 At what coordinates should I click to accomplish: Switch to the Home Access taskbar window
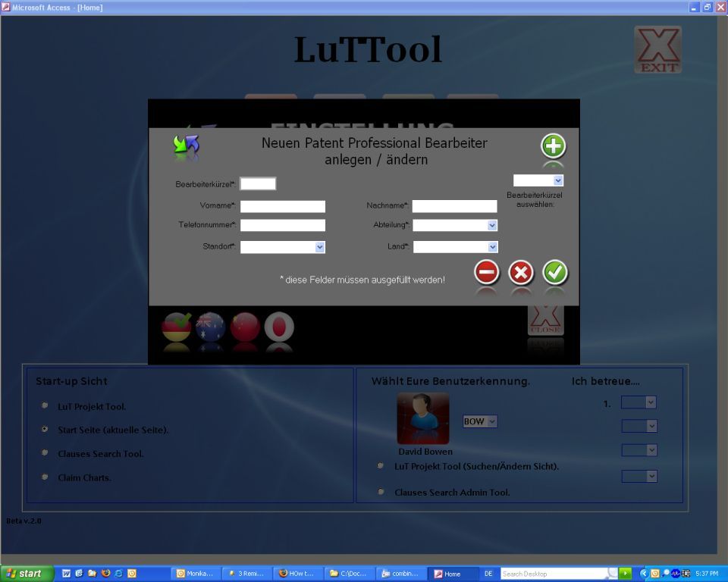click(x=453, y=574)
